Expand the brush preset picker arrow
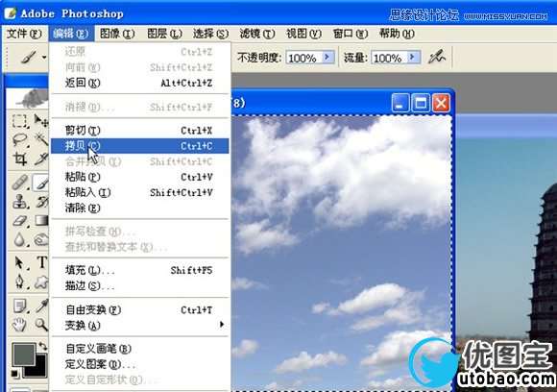This screenshot has width=557, height=392. [x=44, y=57]
